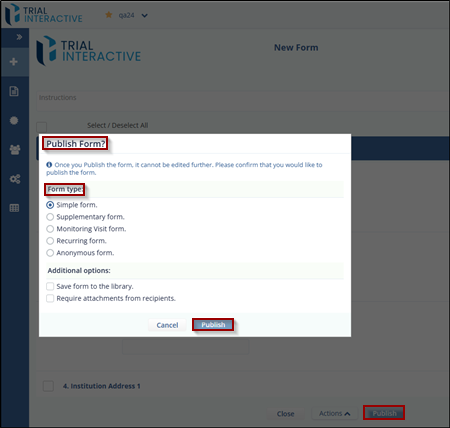Viewport: 450px width, 428px height.
Task: Expand the qa24 room dropdown arrow
Action: 144,15
